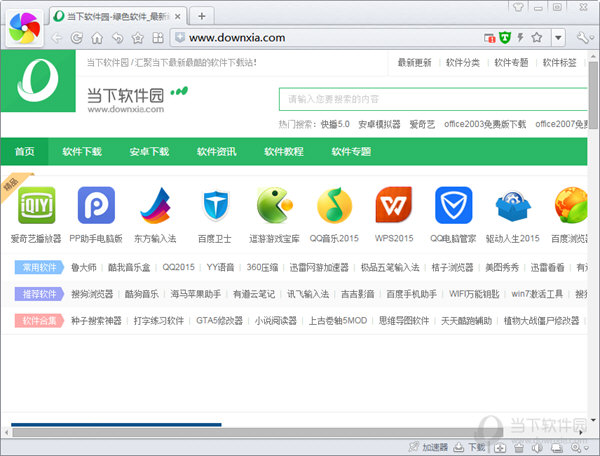
Task: Open the GTA5修改器 link
Action: [219, 321]
